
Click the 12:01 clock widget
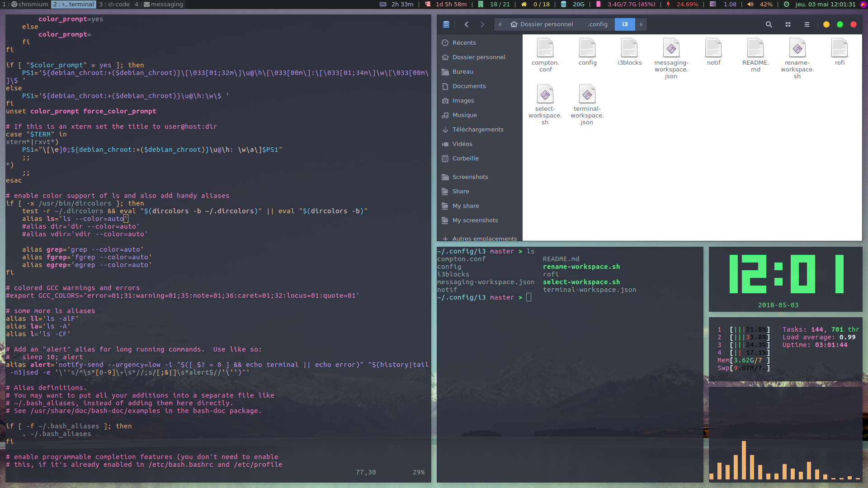tap(787, 274)
